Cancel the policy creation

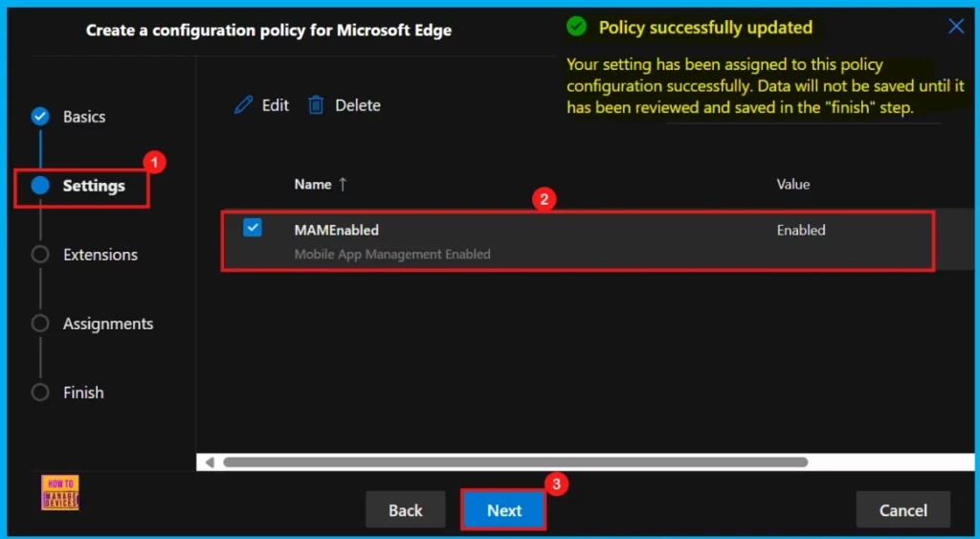coord(903,510)
